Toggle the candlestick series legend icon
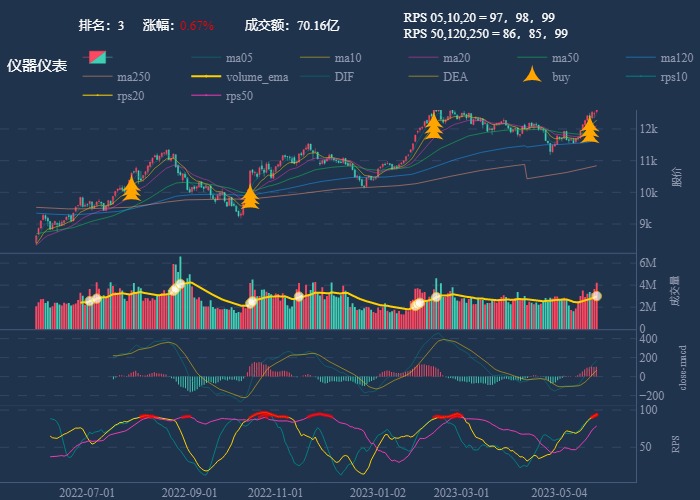The height and width of the screenshot is (500, 700). point(98,57)
